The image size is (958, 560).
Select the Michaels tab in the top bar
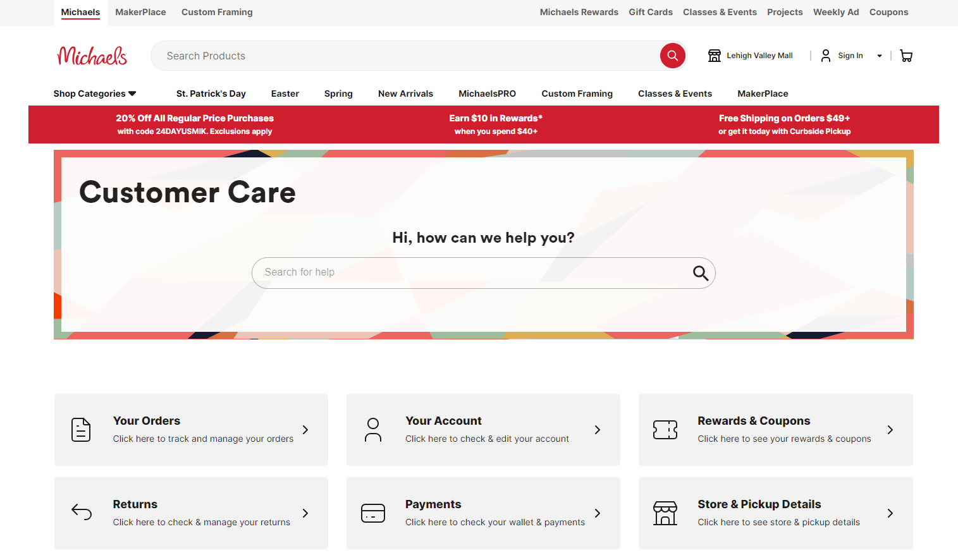80,12
